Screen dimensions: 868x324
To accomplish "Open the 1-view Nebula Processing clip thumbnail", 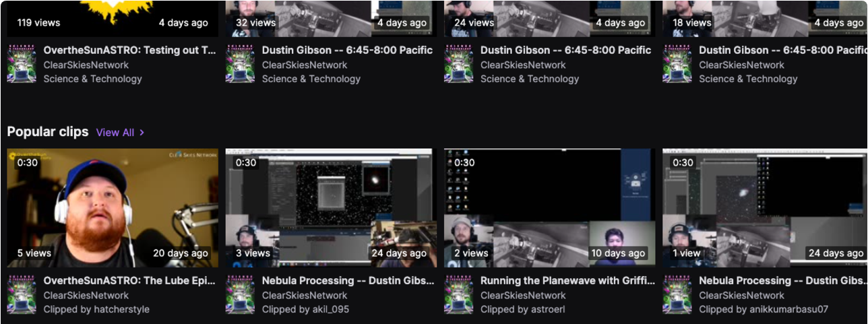I will tap(765, 207).
